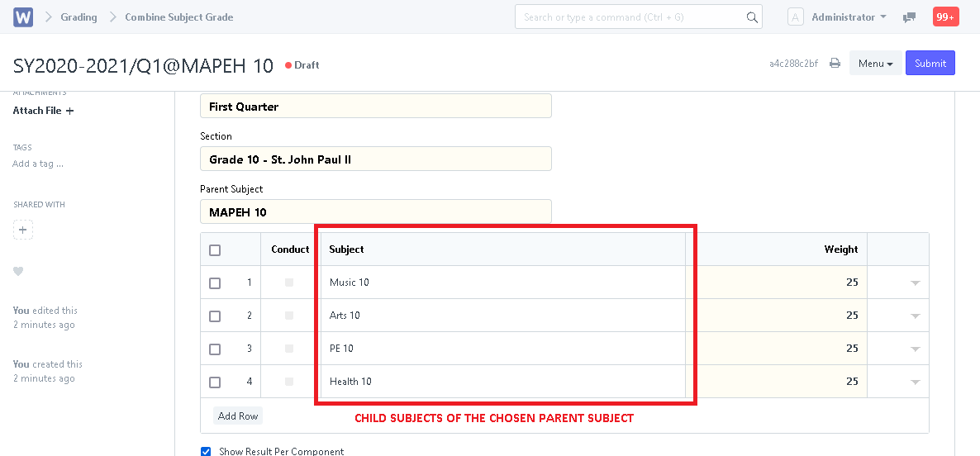Click the Administrator avatar icon
This screenshot has height=456, width=980.
click(795, 17)
